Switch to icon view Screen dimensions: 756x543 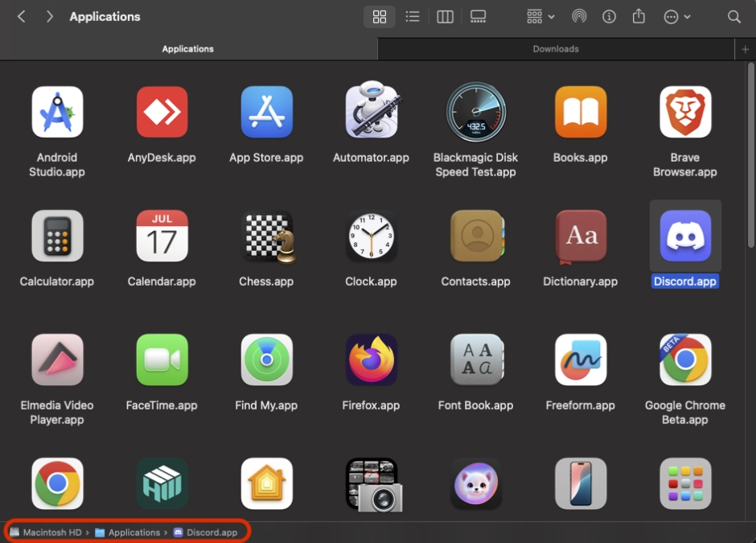point(380,17)
